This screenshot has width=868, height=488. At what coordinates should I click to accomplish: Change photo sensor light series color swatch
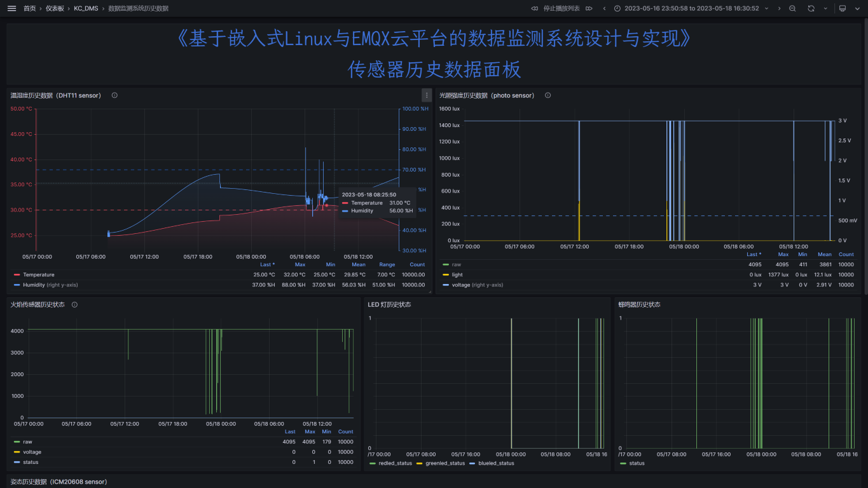click(x=445, y=274)
